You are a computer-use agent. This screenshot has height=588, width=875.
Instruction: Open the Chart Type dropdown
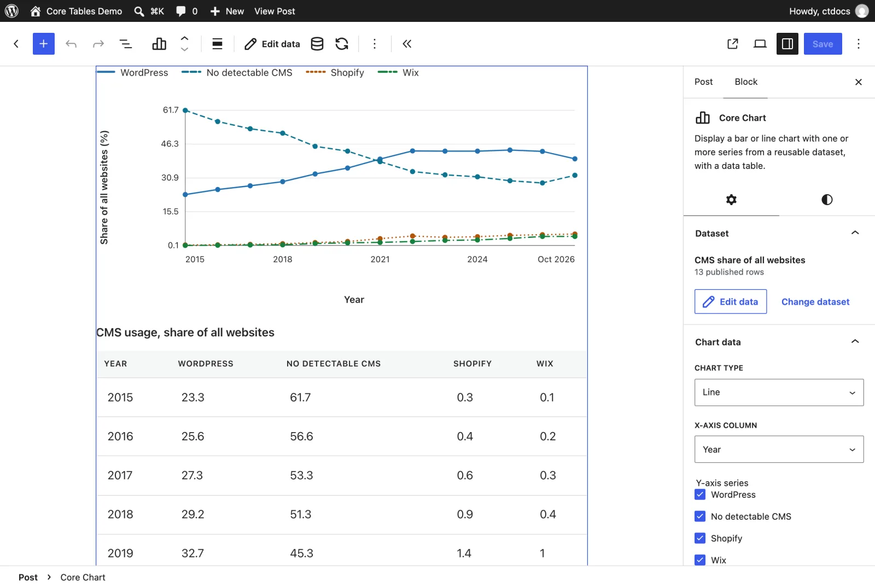[x=779, y=392]
